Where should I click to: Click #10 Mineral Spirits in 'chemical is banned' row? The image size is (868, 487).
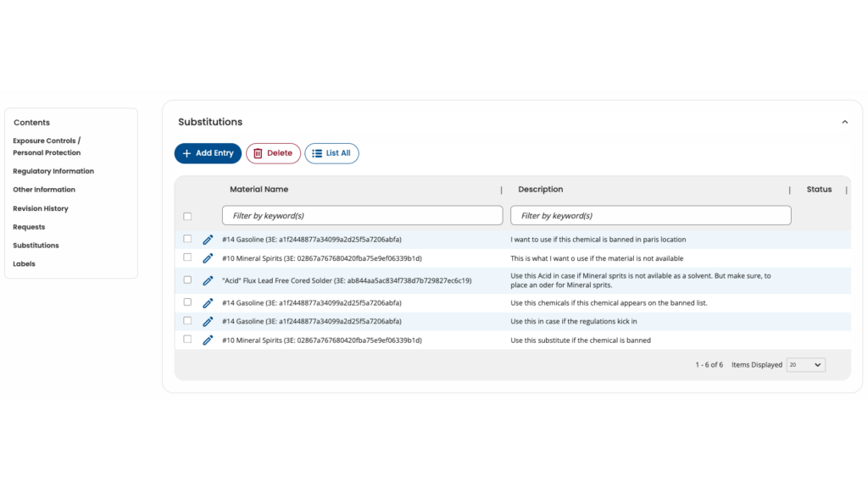(x=321, y=340)
